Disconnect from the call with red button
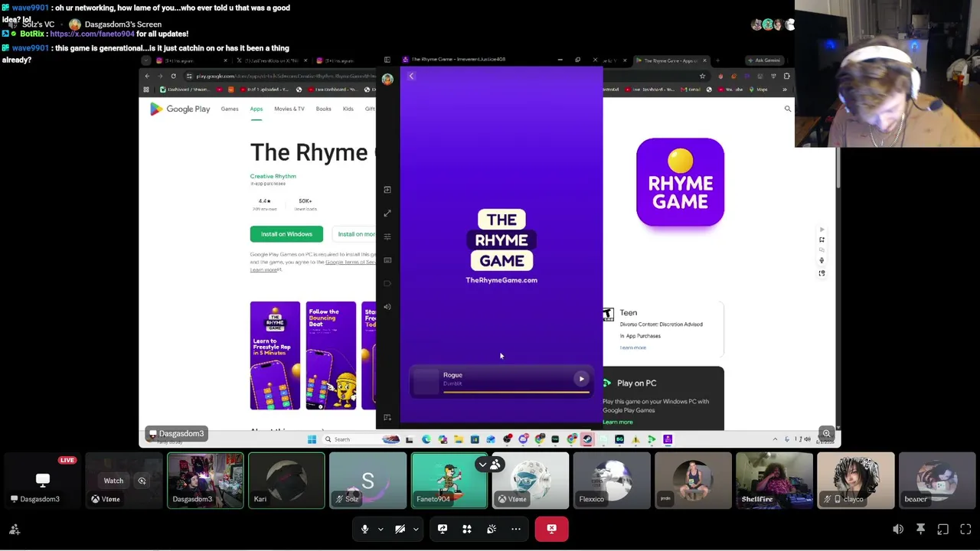Image resolution: width=980 pixels, height=551 pixels. (552, 529)
